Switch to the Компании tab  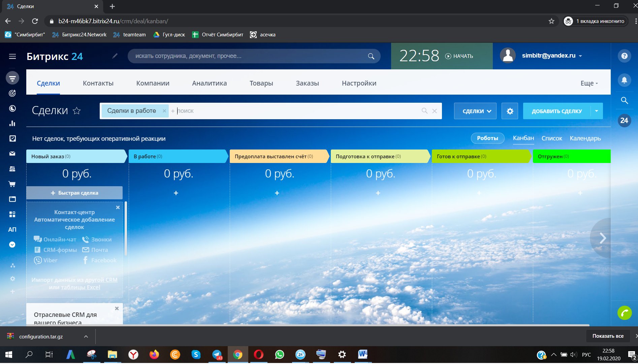pos(153,83)
